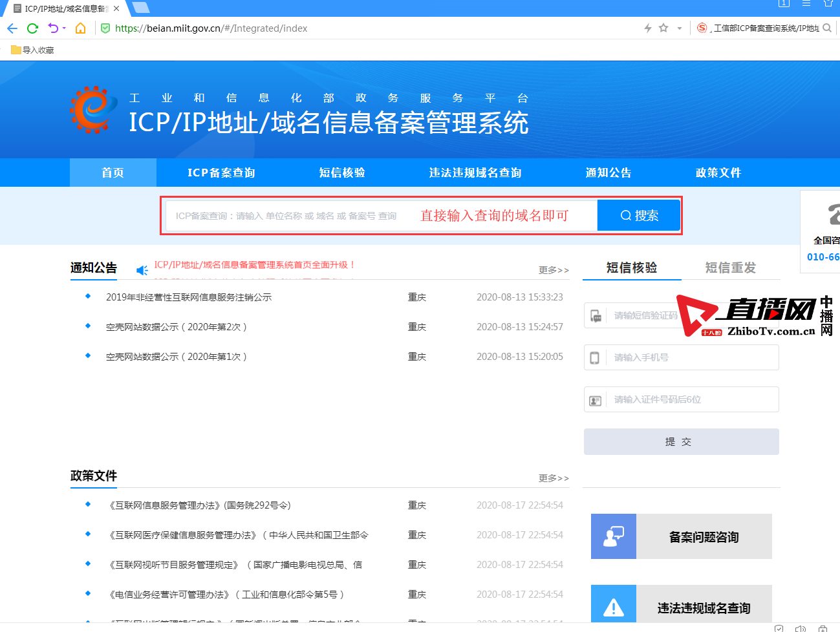Click the 请输入手机号 phone number field

689,357
